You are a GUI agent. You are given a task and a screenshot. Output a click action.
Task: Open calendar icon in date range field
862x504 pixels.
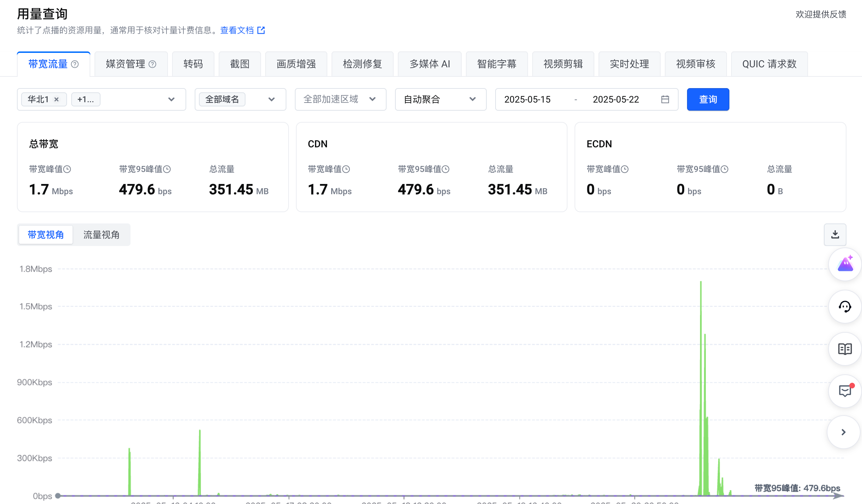(665, 99)
